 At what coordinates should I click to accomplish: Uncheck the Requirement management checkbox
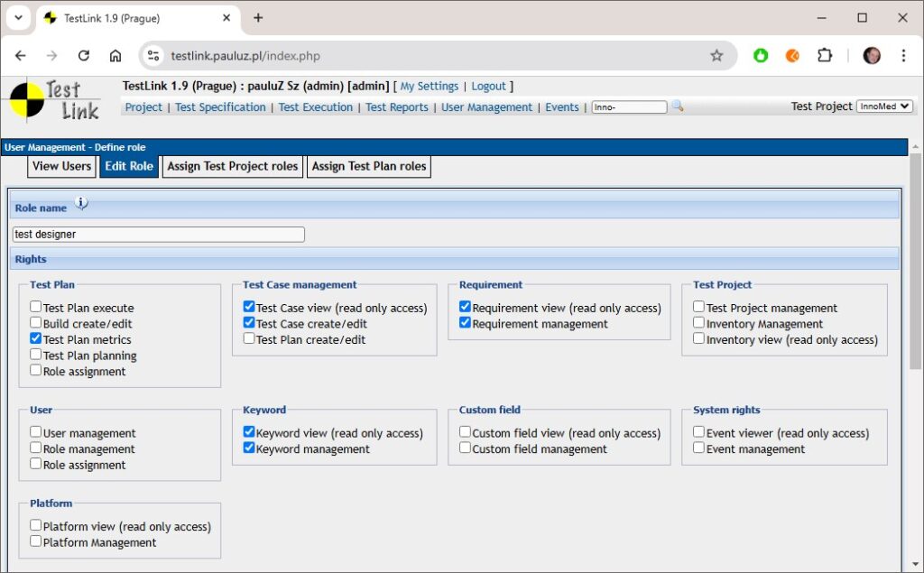click(x=466, y=323)
